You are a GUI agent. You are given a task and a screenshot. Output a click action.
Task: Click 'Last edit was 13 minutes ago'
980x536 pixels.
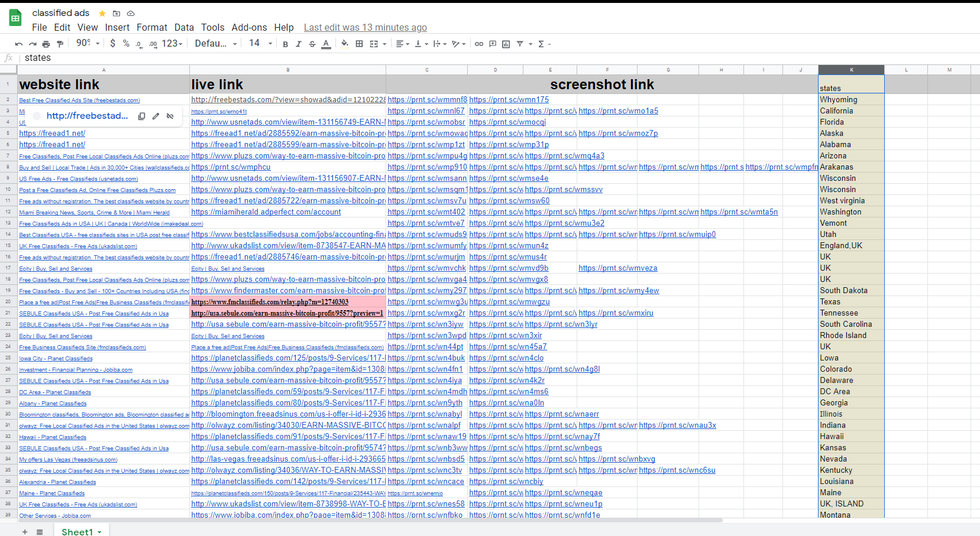point(365,27)
